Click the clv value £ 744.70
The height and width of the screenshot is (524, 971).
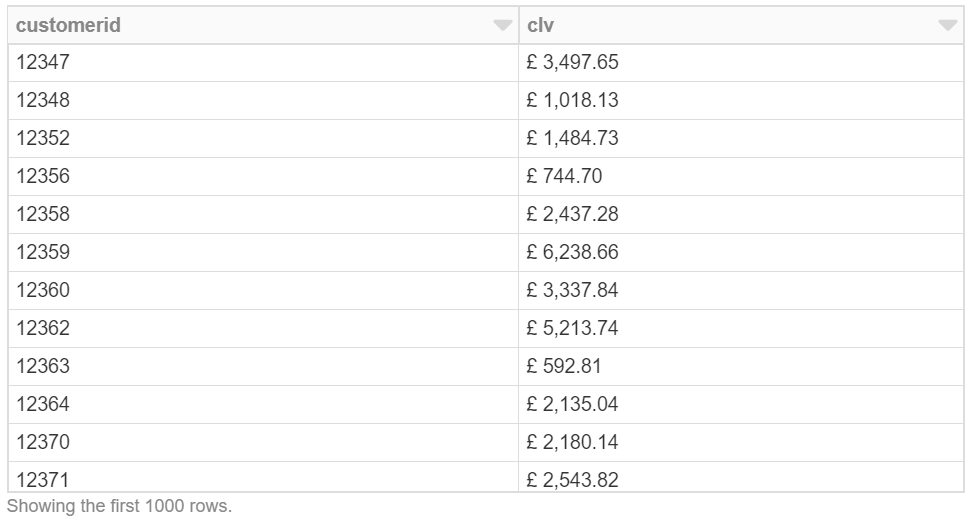pos(565,176)
